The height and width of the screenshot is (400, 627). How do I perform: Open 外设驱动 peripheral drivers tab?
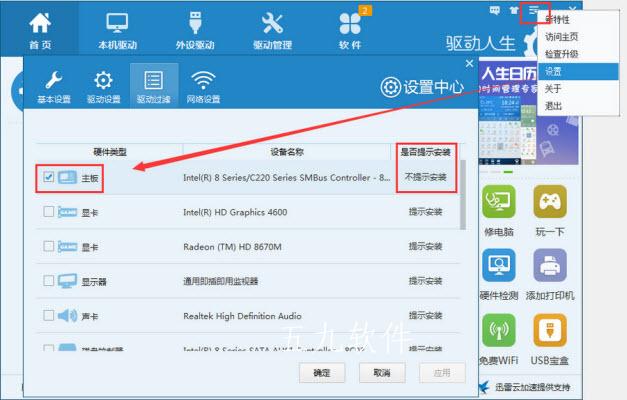pos(195,30)
